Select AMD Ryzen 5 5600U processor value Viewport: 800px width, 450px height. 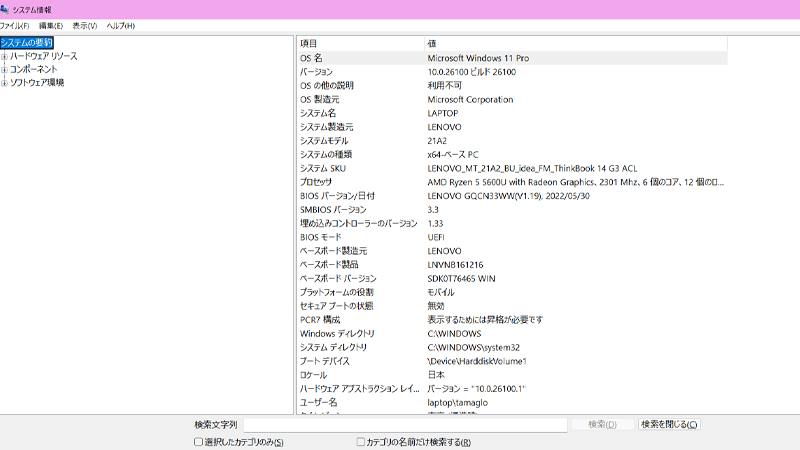[x=576, y=182]
